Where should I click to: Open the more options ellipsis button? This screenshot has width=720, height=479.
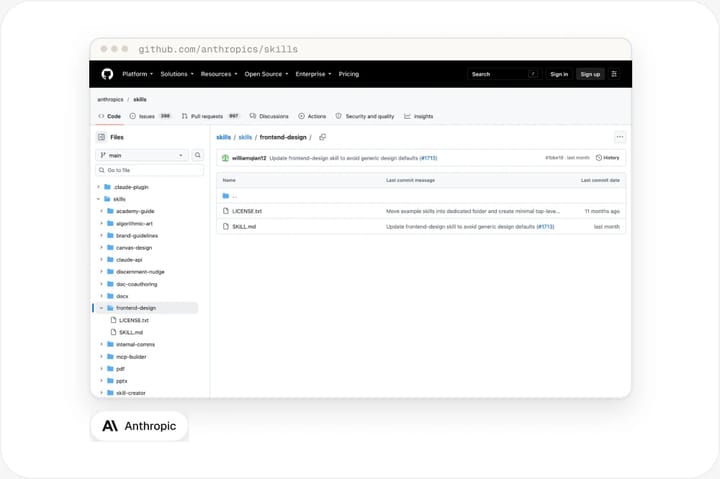(619, 137)
